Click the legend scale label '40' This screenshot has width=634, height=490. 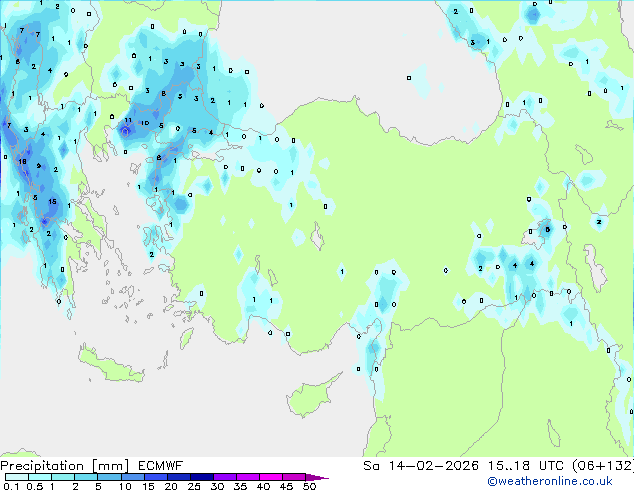click(263, 486)
